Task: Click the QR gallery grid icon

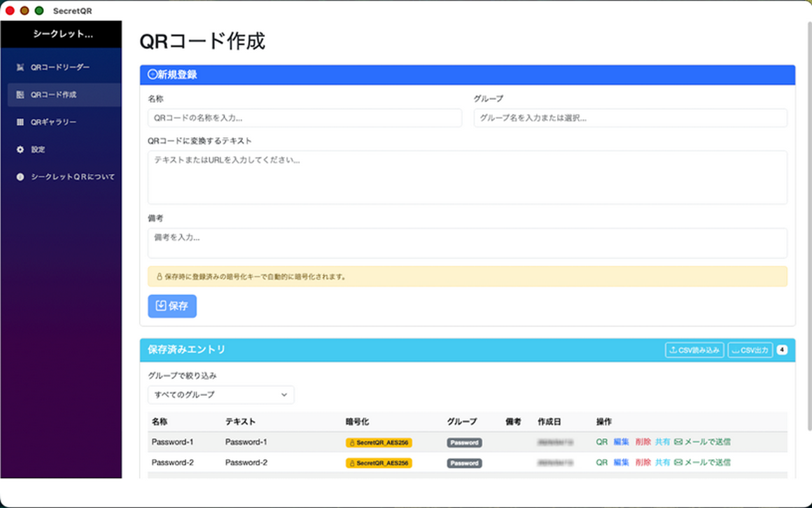Action: pyautogui.click(x=20, y=122)
